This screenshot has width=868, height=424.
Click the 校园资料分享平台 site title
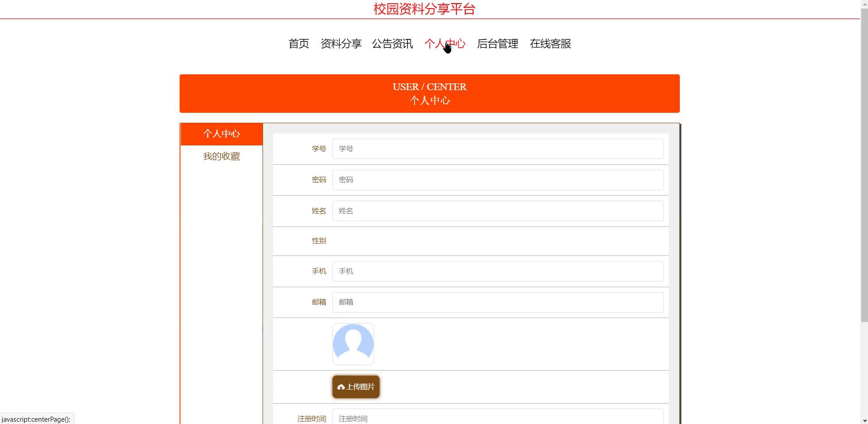tap(424, 9)
